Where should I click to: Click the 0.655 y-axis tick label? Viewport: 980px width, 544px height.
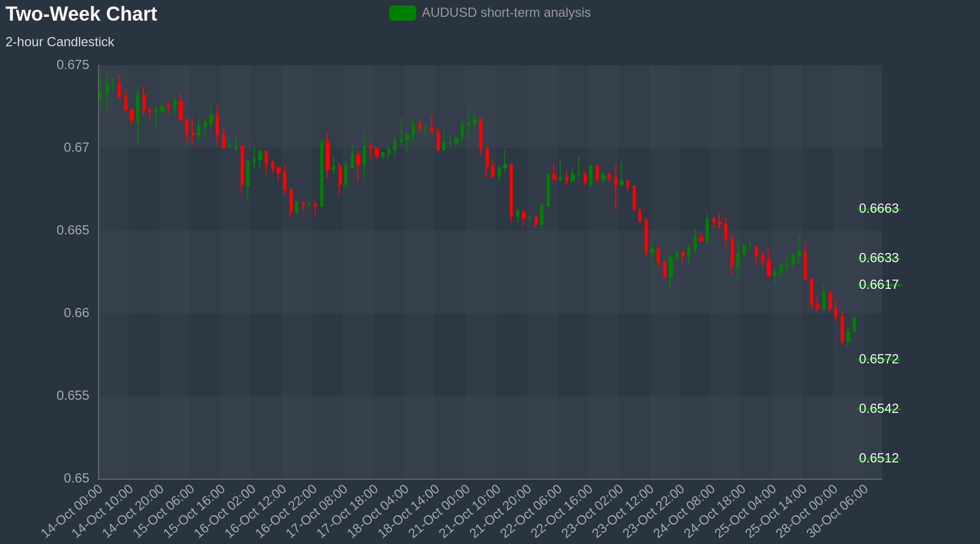(x=73, y=396)
